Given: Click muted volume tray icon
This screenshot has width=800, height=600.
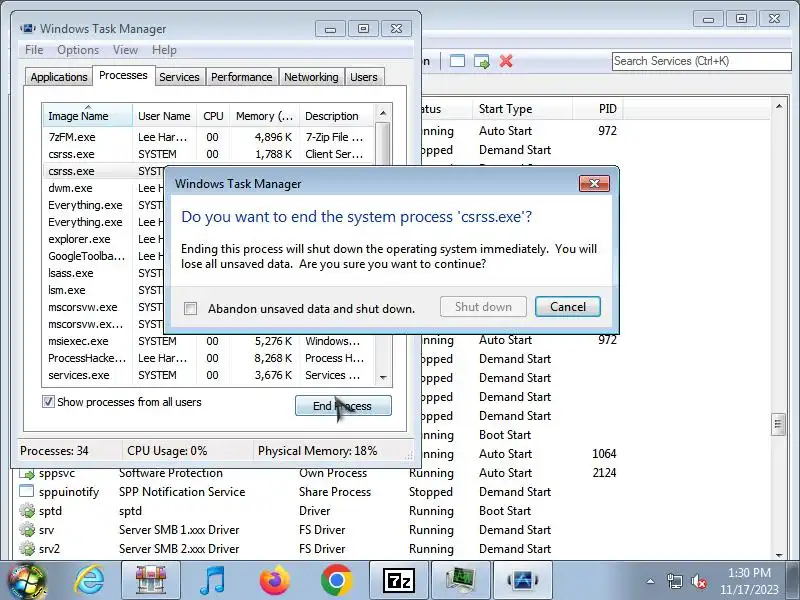Looking at the screenshot, I should point(698,581).
